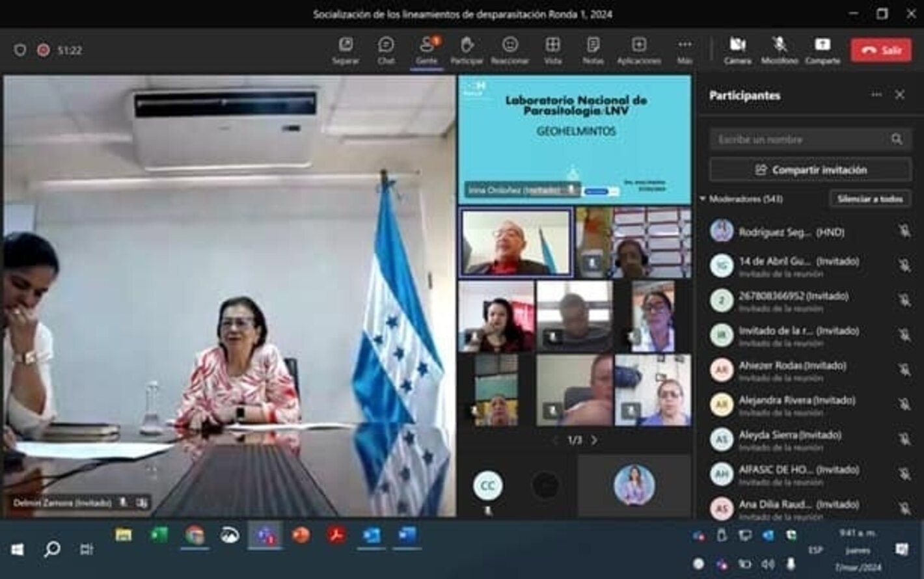924x579 pixels.
Task: Search participants with the magnifier icon
Action: 897,139
